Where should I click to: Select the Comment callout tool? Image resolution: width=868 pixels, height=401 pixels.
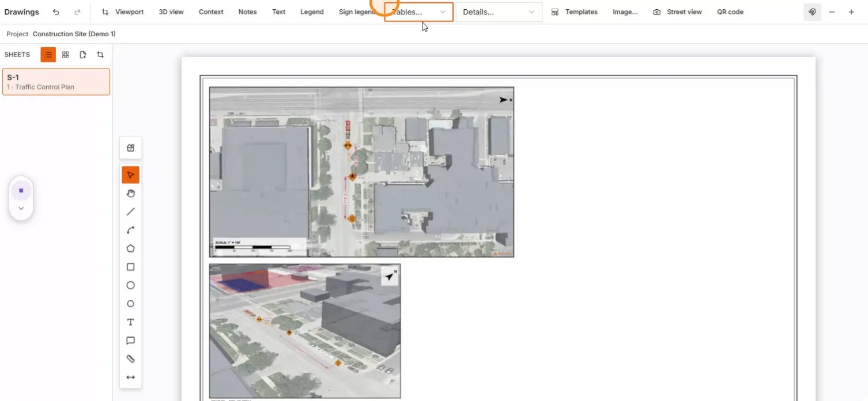pos(131,341)
